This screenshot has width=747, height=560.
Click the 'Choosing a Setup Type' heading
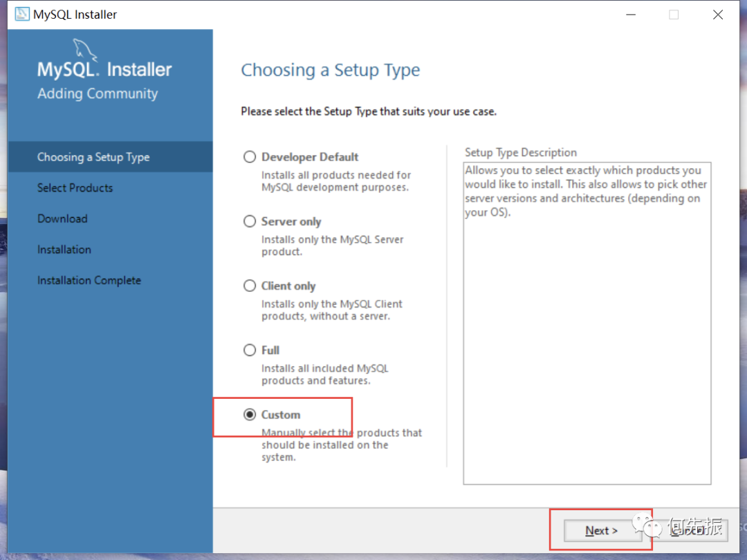[x=331, y=70]
